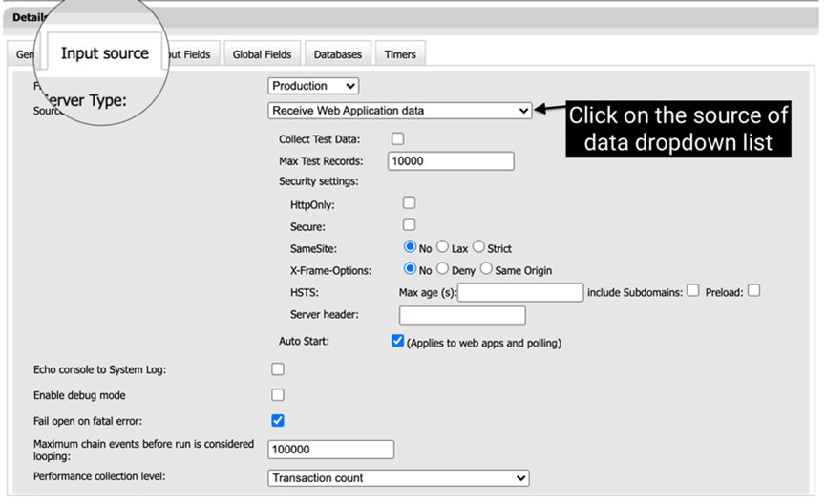Expand the Transaction count performance dropdown
The image size is (826, 504).
coord(398,478)
